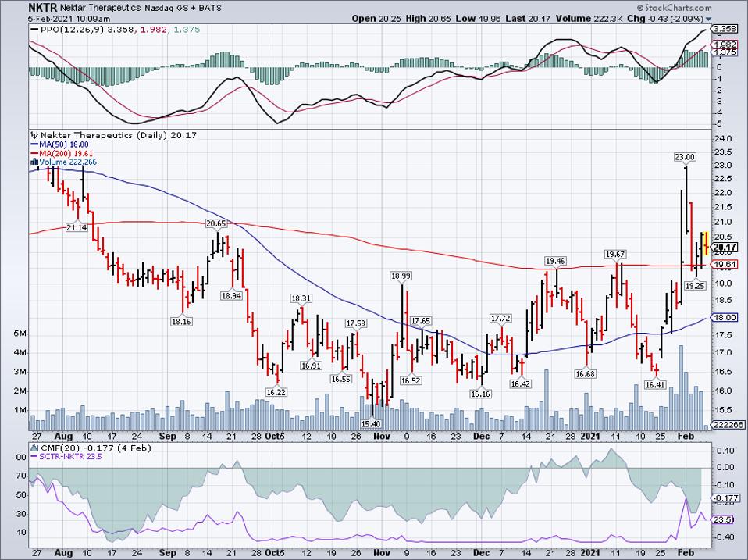Click the 23.00 peak price label

point(685,157)
